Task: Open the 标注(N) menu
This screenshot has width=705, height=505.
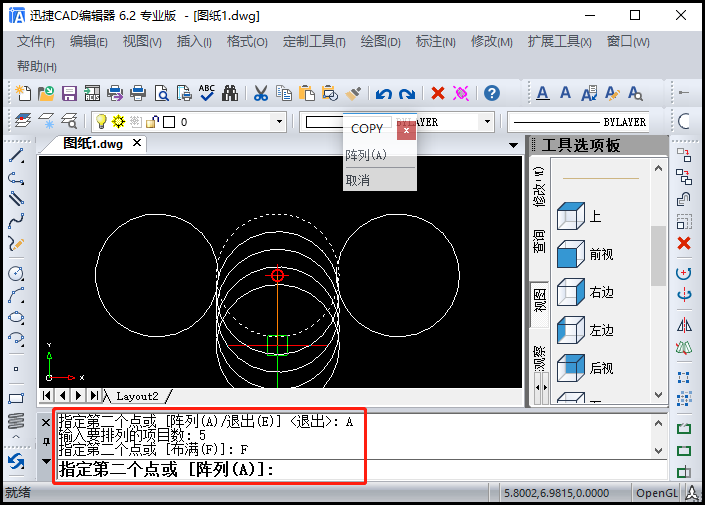Action: tap(435, 42)
